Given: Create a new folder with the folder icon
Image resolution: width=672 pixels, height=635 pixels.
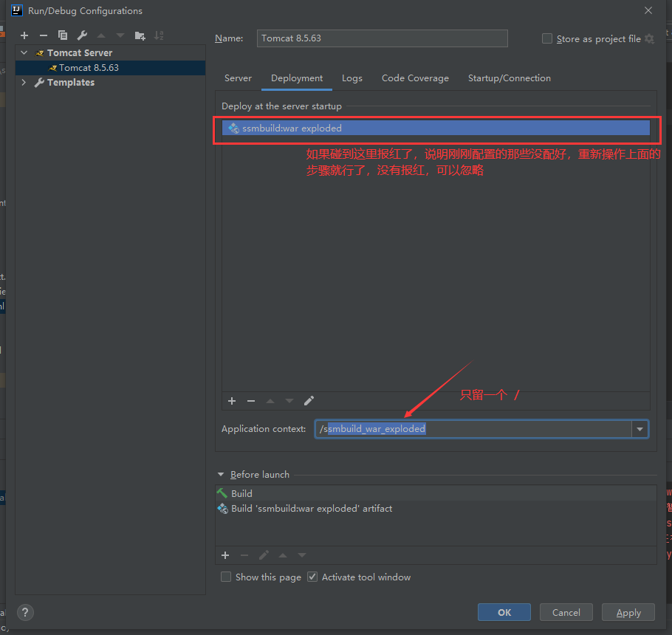Looking at the screenshot, I should (140, 35).
